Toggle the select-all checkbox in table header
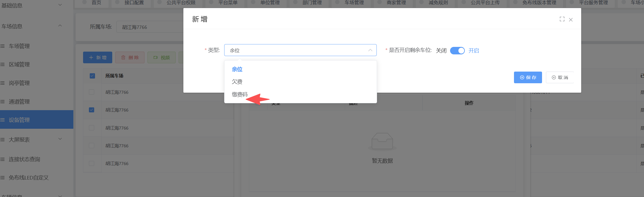644x197 pixels. click(x=93, y=76)
